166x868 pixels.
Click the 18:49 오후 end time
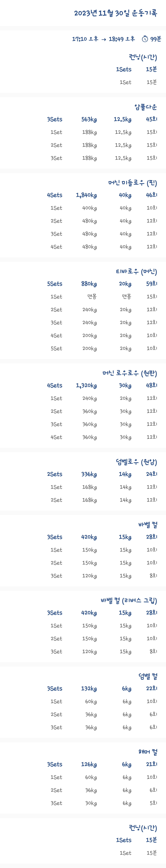point(122,39)
